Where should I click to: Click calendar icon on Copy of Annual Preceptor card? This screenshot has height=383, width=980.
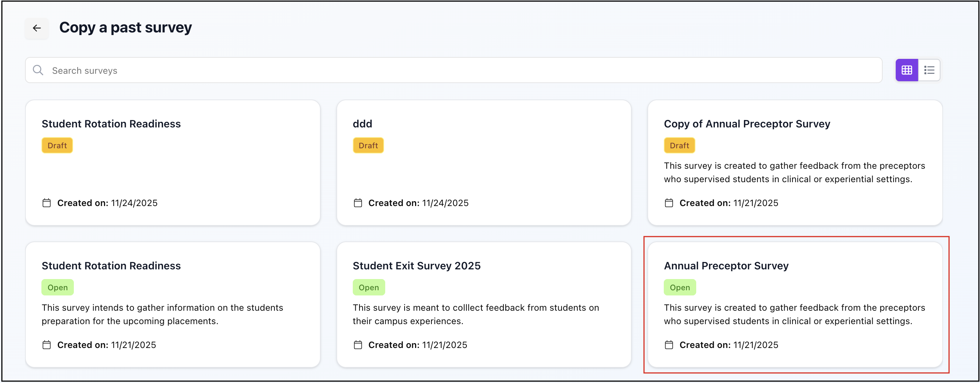(668, 203)
